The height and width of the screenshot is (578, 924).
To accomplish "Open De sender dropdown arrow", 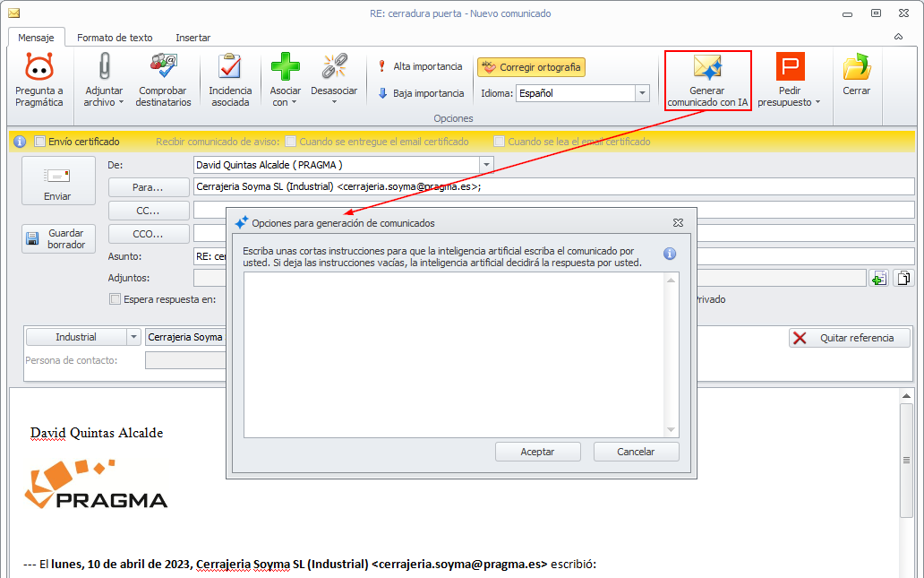I will 486,165.
